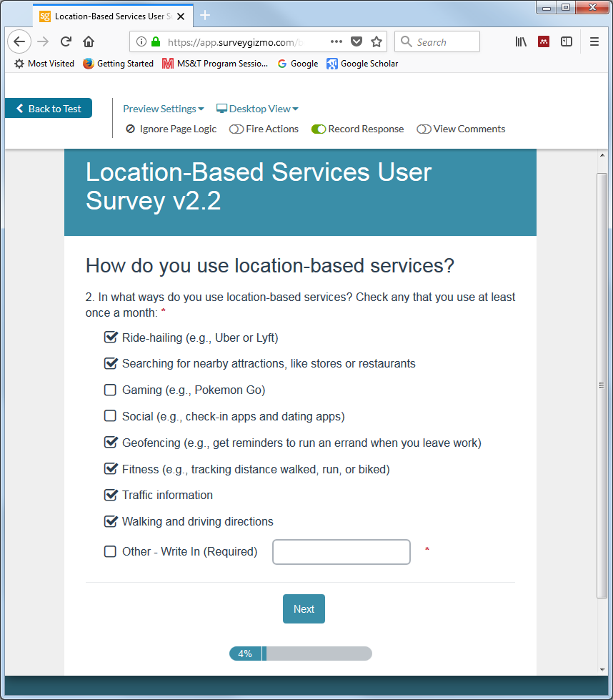Click the Desktop View monitor icon
The image size is (613, 700).
pyautogui.click(x=221, y=109)
